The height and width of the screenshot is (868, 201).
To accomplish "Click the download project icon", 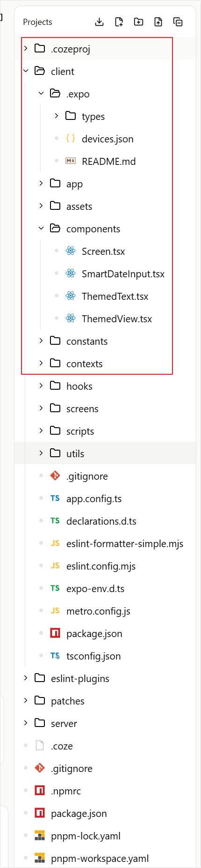I will click(99, 22).
